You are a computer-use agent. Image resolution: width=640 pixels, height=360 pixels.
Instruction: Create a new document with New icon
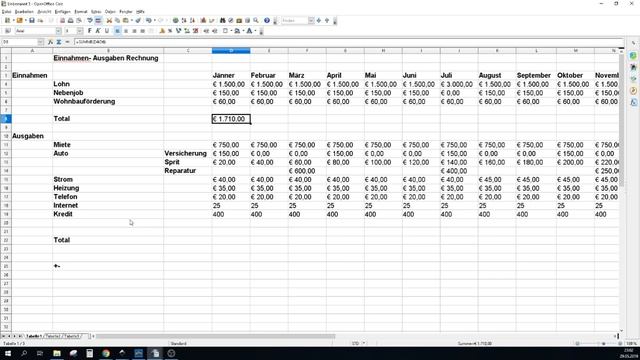pyautogui.click(x=7, y=20)
